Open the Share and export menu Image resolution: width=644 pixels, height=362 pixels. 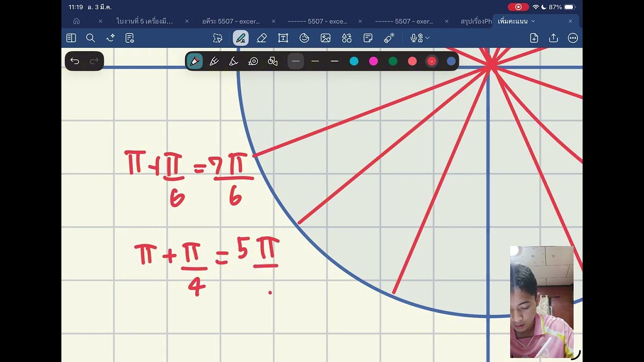point(553,38)
